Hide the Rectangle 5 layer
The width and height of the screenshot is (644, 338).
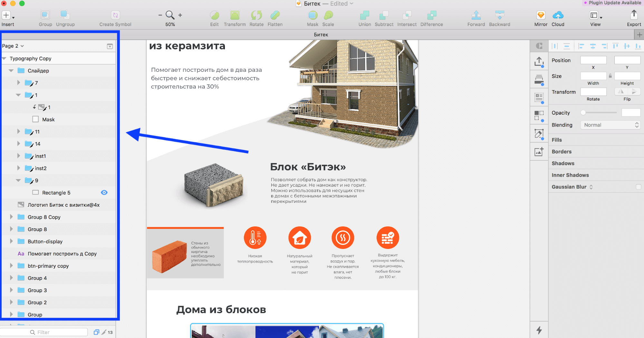(104, 192)
